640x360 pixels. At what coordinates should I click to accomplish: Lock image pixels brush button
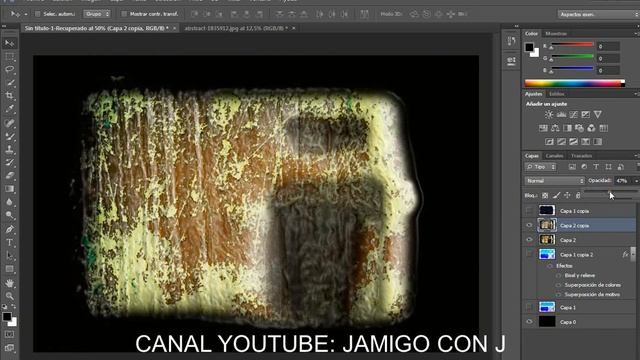click(556, 196)
